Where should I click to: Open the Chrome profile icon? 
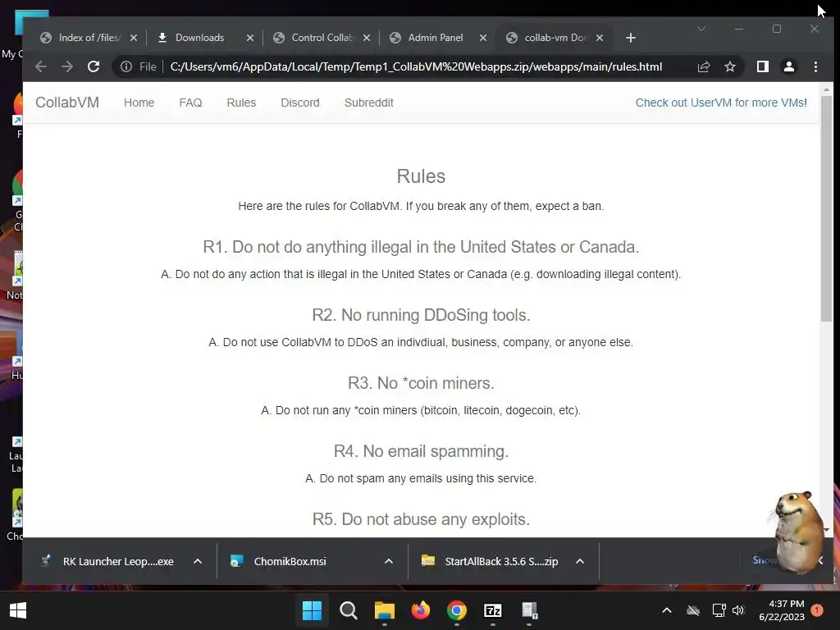click(788, 66)
